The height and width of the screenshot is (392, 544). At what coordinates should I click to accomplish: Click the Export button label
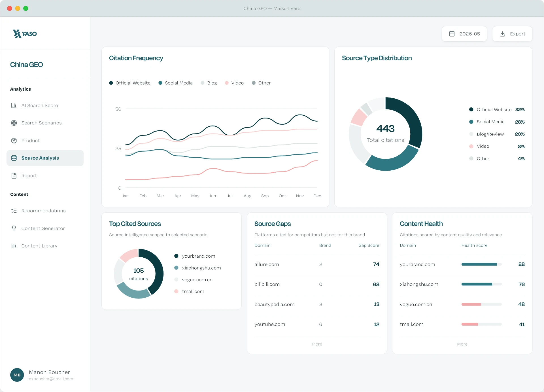tap(517, 34)
